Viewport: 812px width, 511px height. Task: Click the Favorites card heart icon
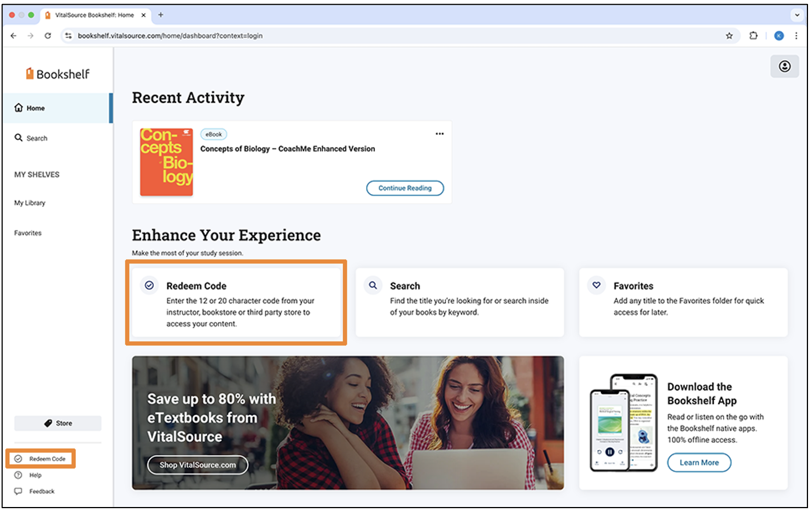tap(596, 286)
